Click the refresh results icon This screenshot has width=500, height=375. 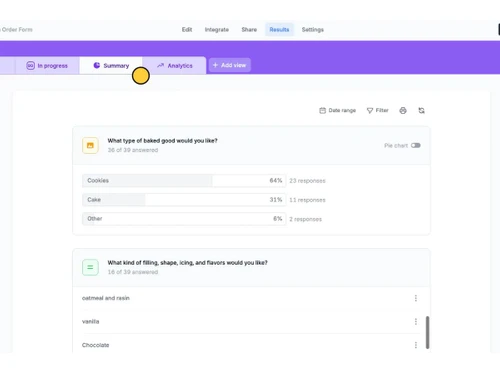pos(421,110)
